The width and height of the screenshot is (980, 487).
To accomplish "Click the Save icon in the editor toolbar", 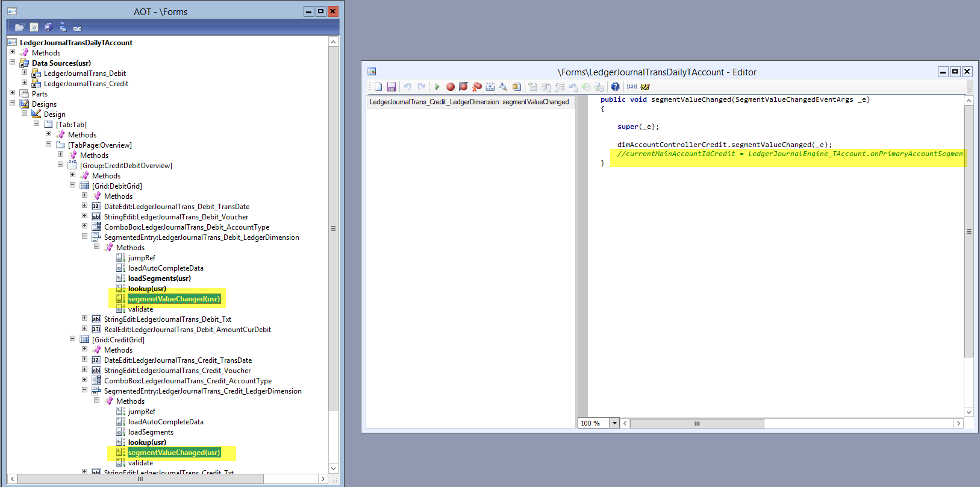I will (x=391, y=87).
